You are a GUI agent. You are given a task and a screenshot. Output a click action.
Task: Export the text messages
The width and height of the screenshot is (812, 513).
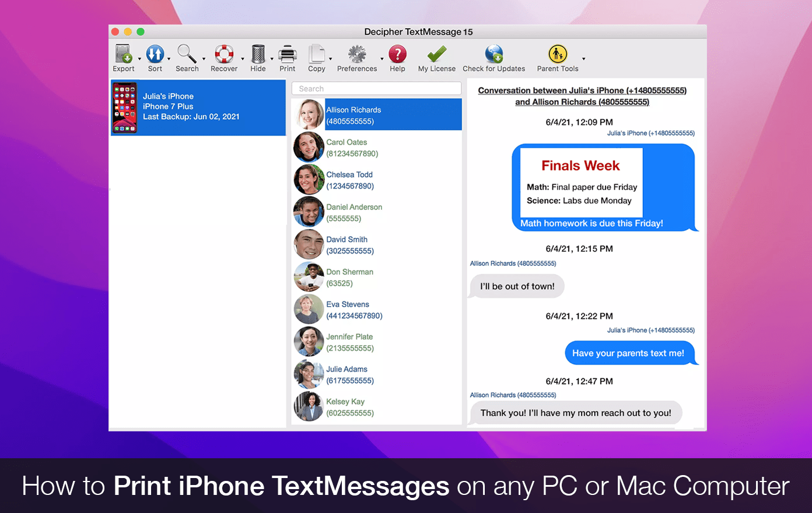[x=124, y=57]
